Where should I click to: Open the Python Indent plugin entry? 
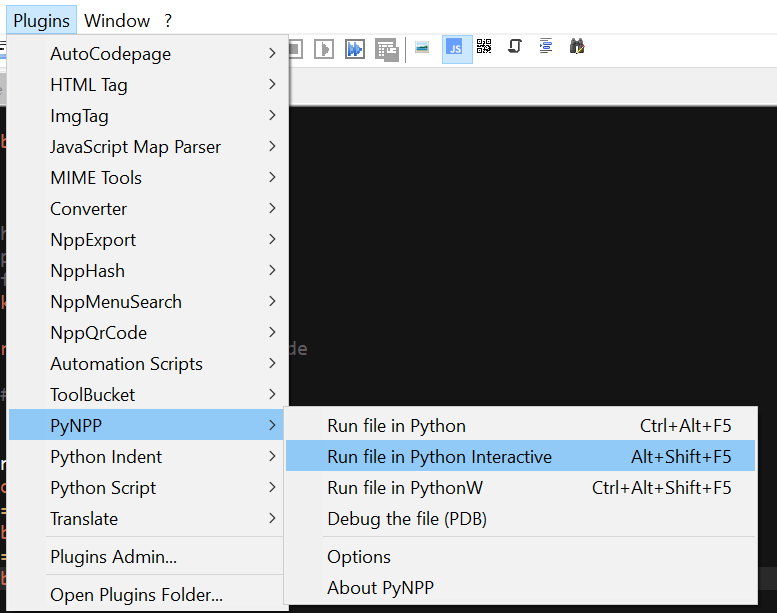(146, 456)
